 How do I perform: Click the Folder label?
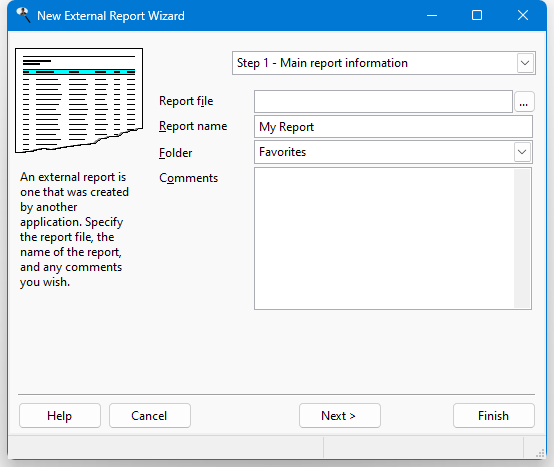tap(176, 153)
